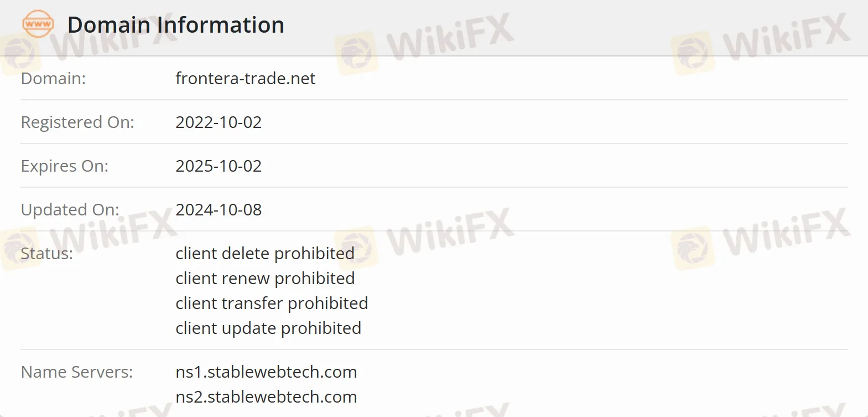
Task: Click the Registered On: label
Action: point(77,122)
